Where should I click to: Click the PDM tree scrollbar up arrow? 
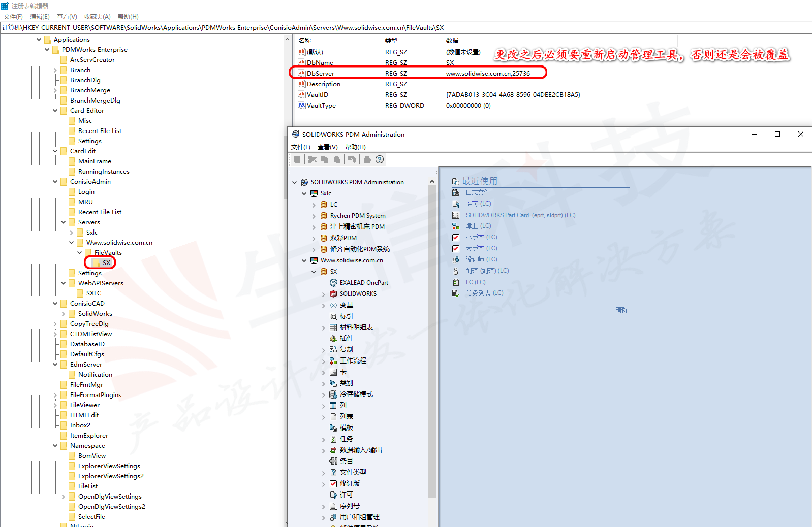(432, 182)
